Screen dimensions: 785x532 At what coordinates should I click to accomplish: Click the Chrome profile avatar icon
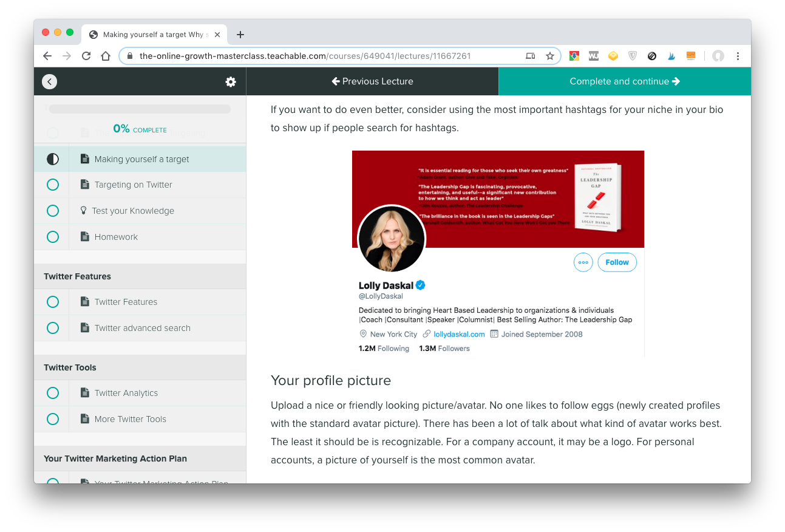pos(718,56)
